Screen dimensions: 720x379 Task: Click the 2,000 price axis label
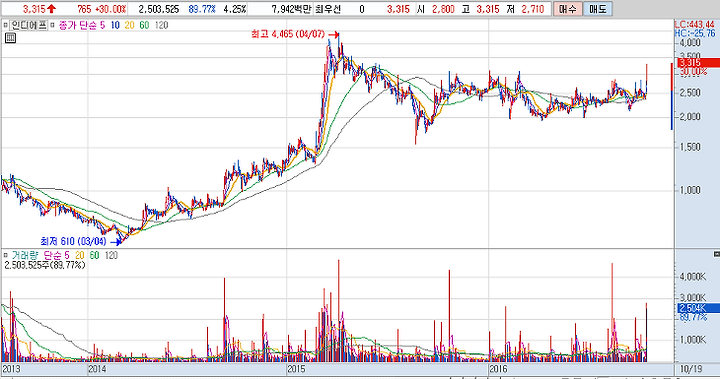(690, 117)
